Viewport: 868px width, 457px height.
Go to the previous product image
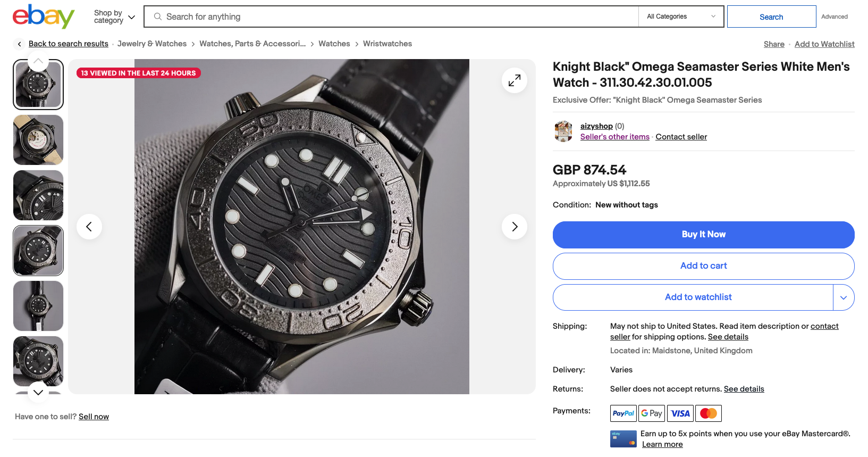coord(89,227)
